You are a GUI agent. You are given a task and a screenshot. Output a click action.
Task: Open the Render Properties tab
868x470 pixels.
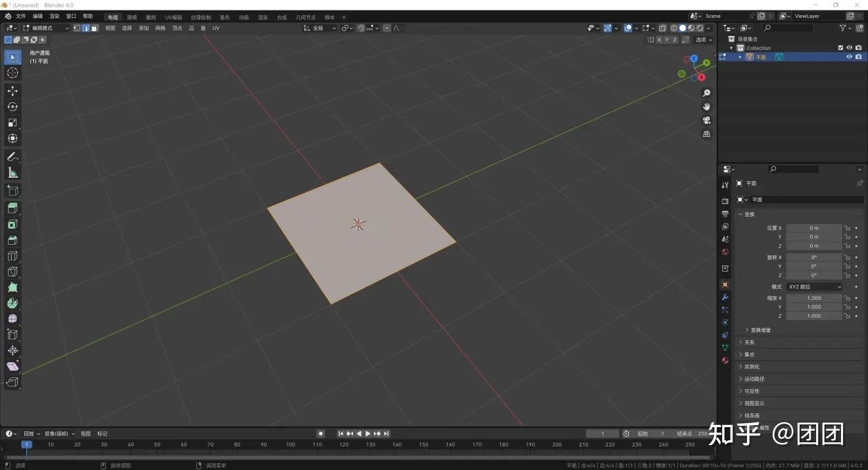724,200
